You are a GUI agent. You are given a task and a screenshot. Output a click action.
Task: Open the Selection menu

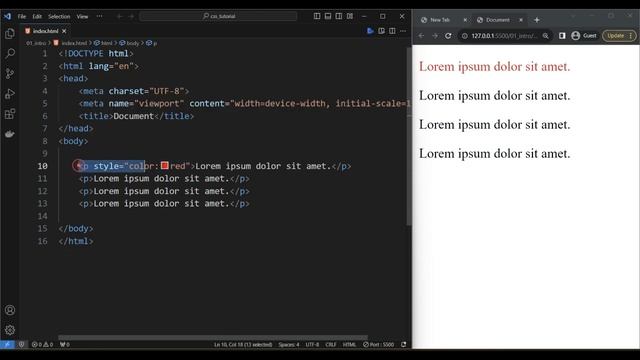coord(59,16)
